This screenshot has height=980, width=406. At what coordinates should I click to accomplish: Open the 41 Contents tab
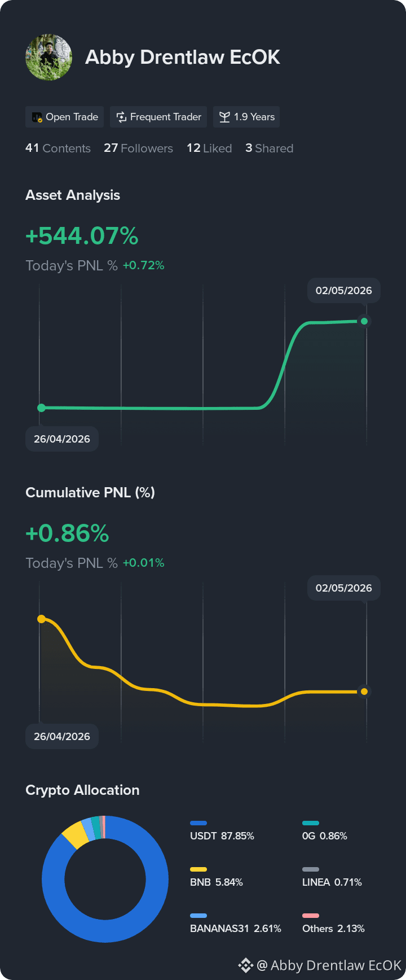pos(58,148)
